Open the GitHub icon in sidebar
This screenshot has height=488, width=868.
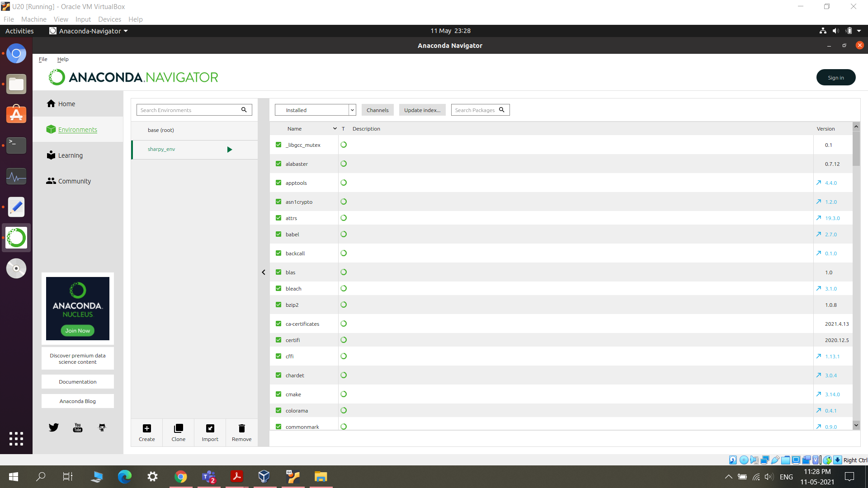coord(102,427)
